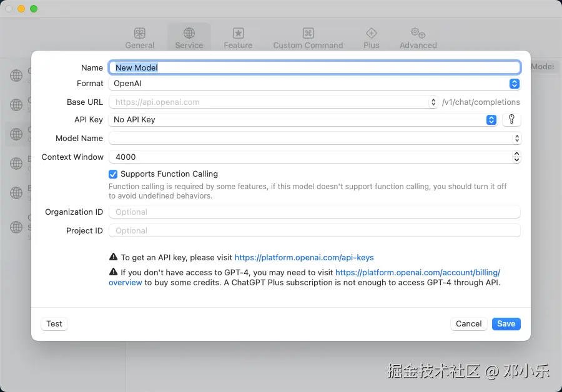Screen dimensions: 562x392
Task: Open the Advanced settings tab
Action: pyautogui.click(x=418, y=38)
